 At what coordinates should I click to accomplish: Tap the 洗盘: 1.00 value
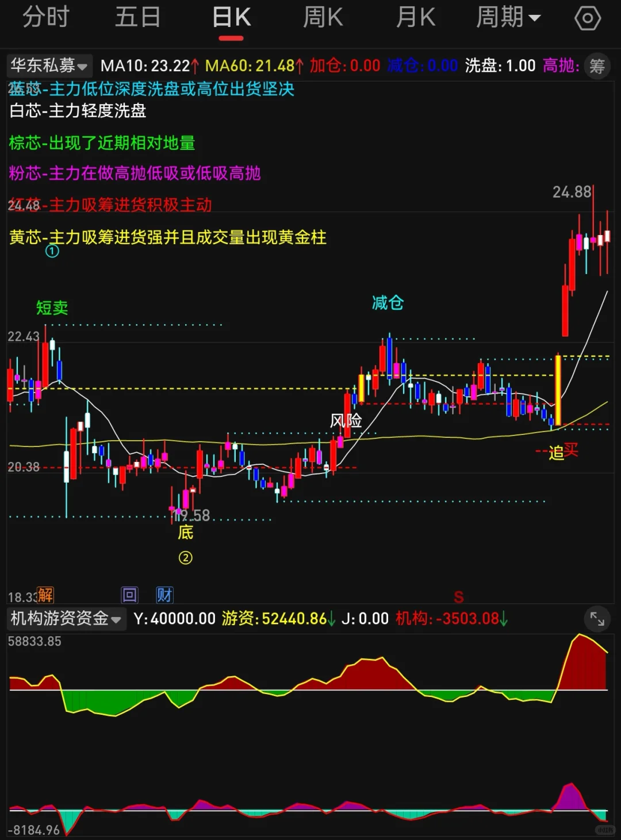click(500, 66)
